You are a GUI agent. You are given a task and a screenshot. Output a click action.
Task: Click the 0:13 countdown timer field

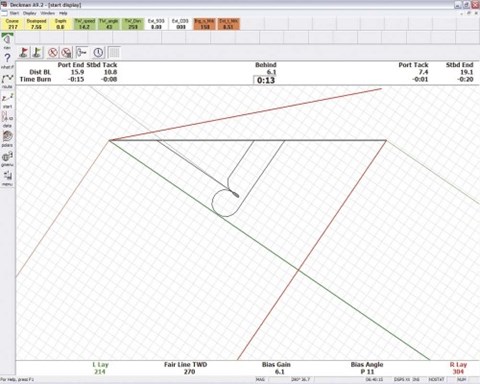click(x=266, y=80)
